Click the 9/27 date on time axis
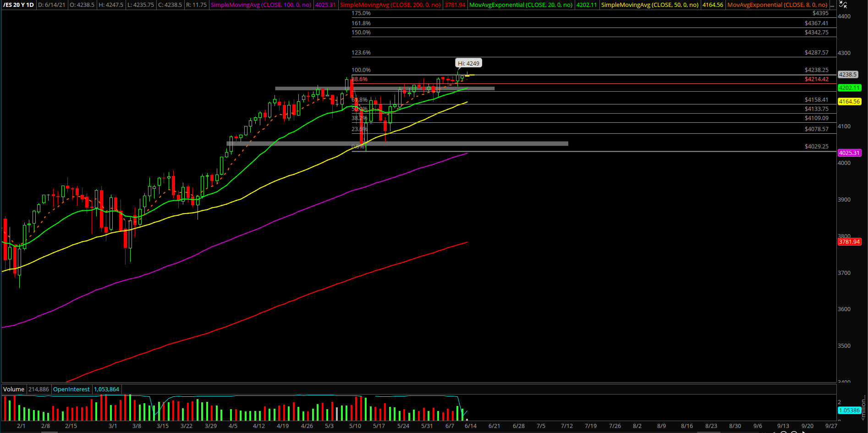Viewport: 868px width, 433px height. coord(831,426)
